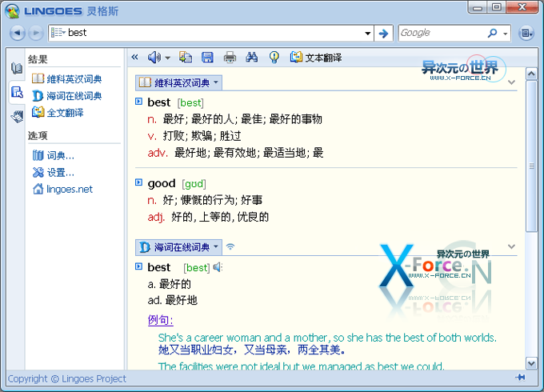Click the vertical scrollbar thumb
The image size is (544, 392).
point(531,156)
